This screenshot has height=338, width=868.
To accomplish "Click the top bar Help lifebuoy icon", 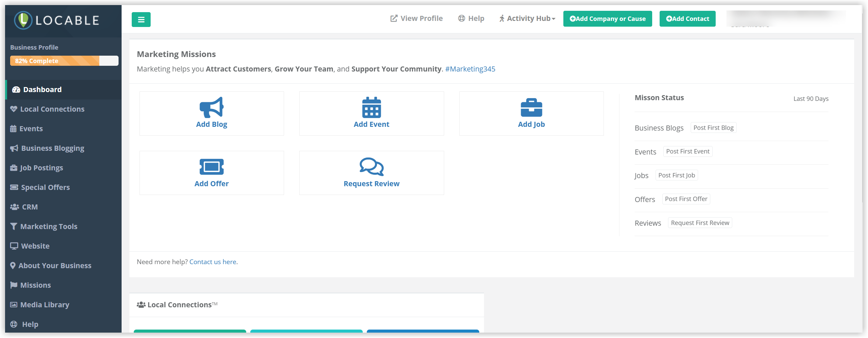I will pos(461,19).
